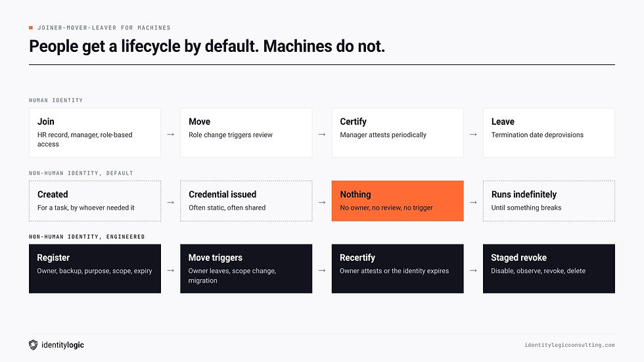The image size is (644, 362).
Task: Select the Join card
Action: click(95, 133)
